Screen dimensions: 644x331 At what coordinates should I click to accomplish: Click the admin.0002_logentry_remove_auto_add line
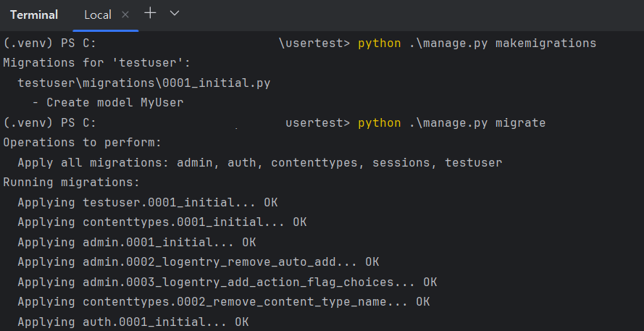tap(198, 261)
